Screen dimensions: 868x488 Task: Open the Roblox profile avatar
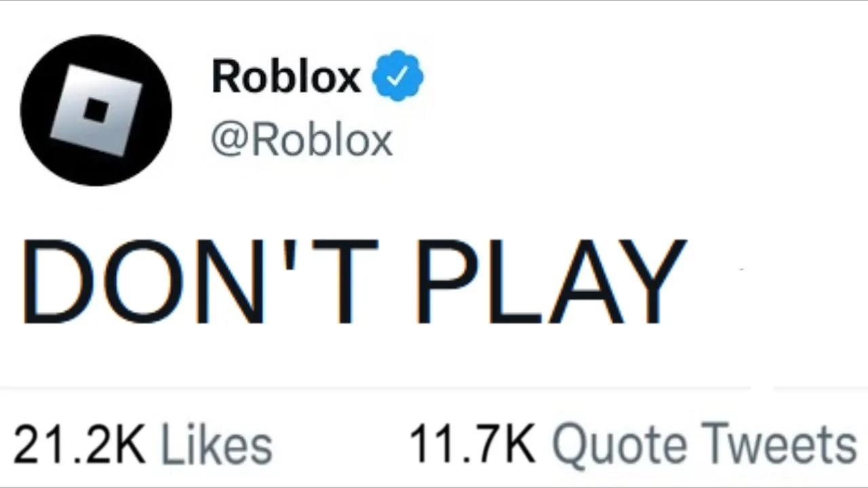tap(96, 110)
